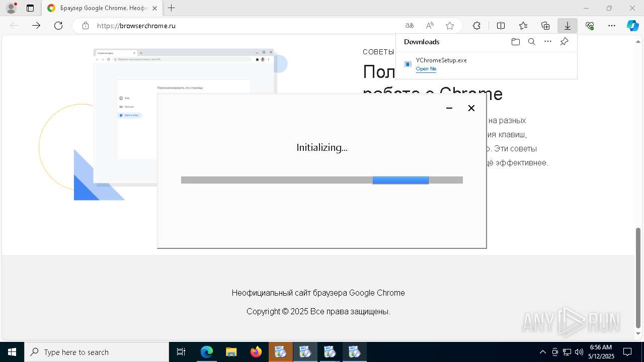Open network status tray icon
The height and width of the screenshot is (362, 644).
click(567, 352)
